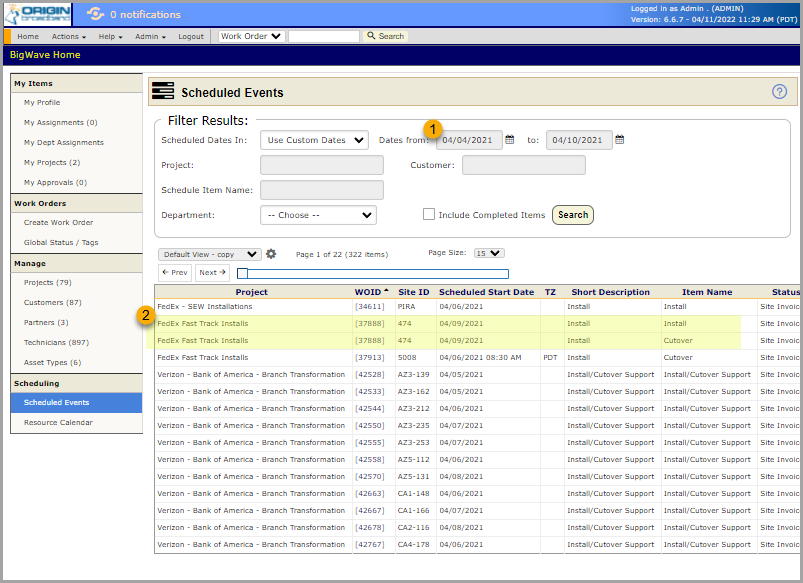Click the FedEx - SEW Installations row
Viewport: 803px width, 583px height.
coord(476,307)
